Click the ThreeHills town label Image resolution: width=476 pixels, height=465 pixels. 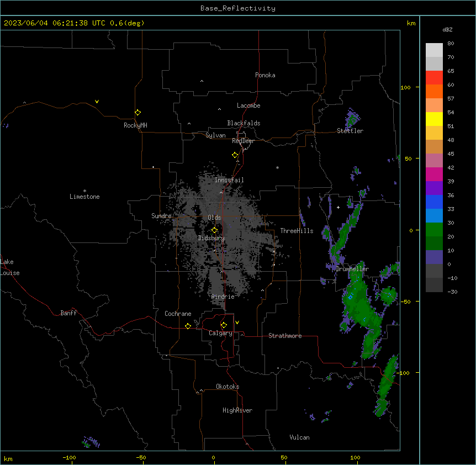[x=297, y=231]
